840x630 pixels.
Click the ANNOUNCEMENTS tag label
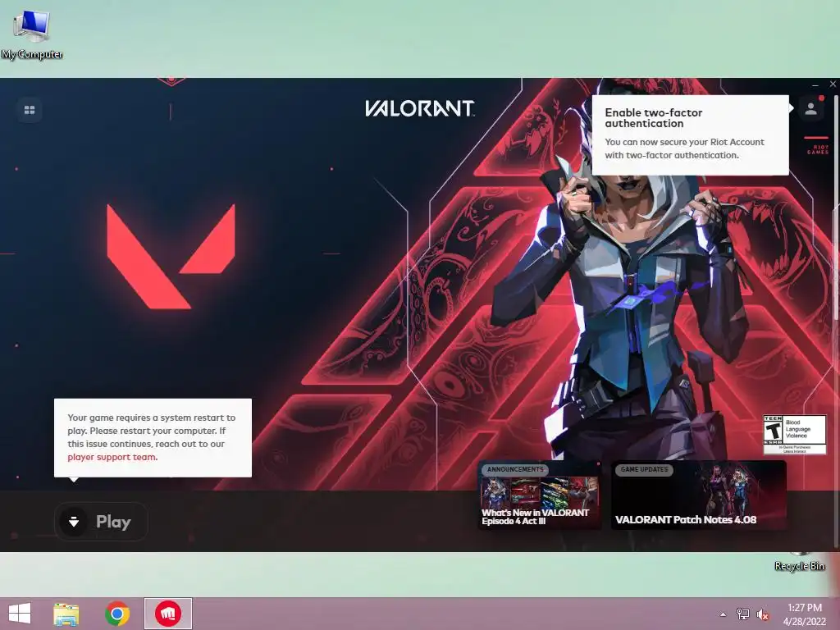coord(515,469)
